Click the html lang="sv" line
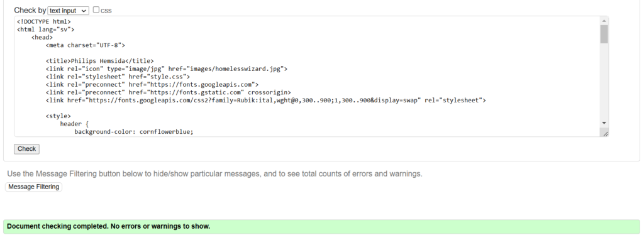644x240 pixels. [45, 30]
